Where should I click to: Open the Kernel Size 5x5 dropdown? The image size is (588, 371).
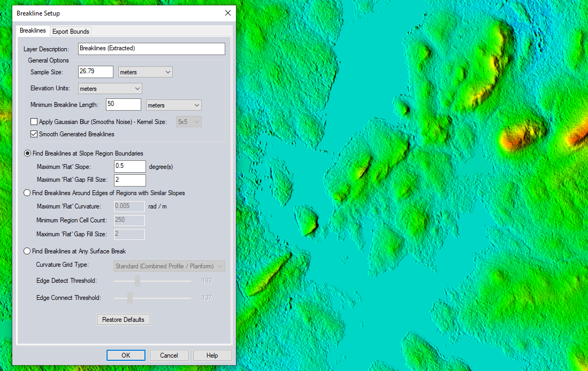(x=189, y=122)
